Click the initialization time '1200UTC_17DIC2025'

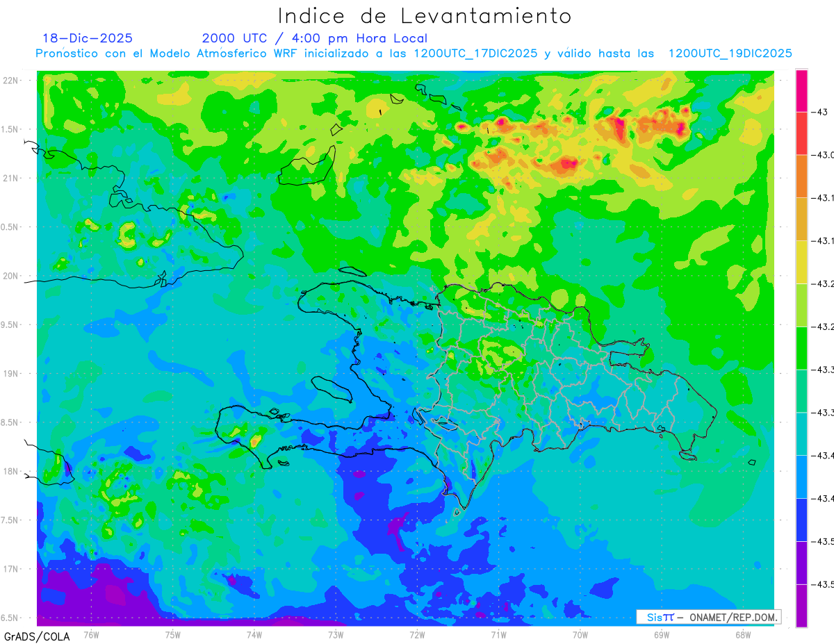(x=475, y=53)
